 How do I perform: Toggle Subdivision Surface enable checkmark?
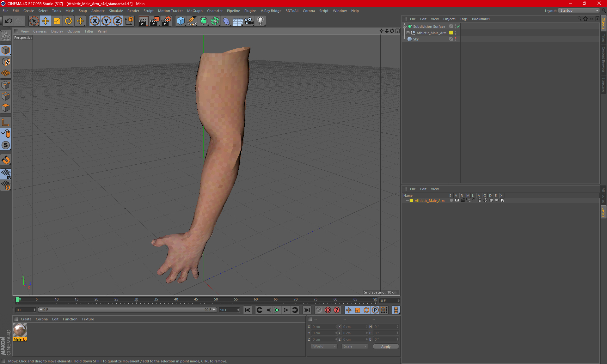pos(458,27)
